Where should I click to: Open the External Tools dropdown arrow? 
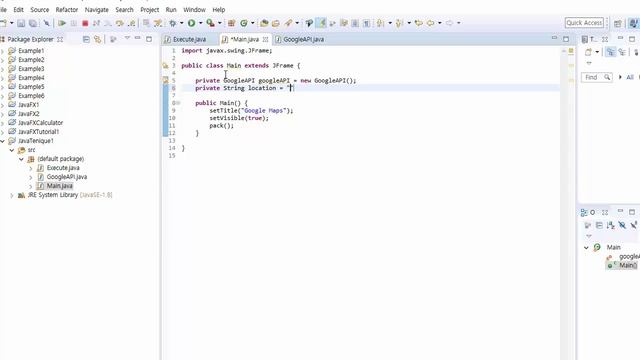(x=220, y=23)
